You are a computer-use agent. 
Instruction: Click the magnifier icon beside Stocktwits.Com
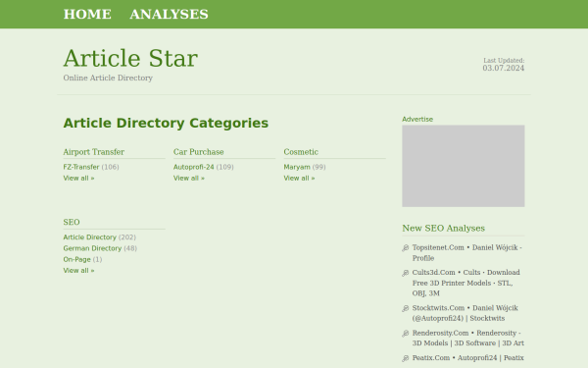[406, 308]
